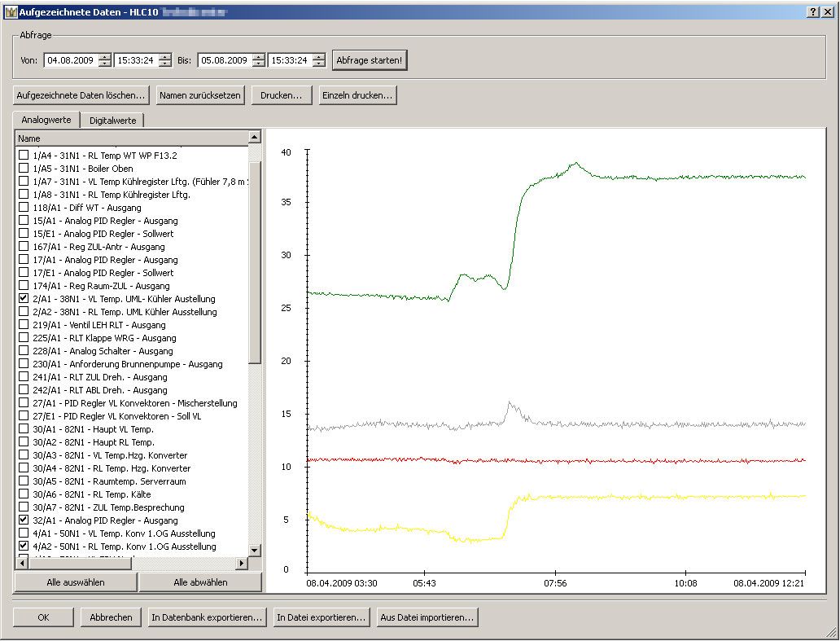Screen dimensions: 840x641
Task: Switch to the Digitalwerte tab
Action: click(x=113, y=121)
